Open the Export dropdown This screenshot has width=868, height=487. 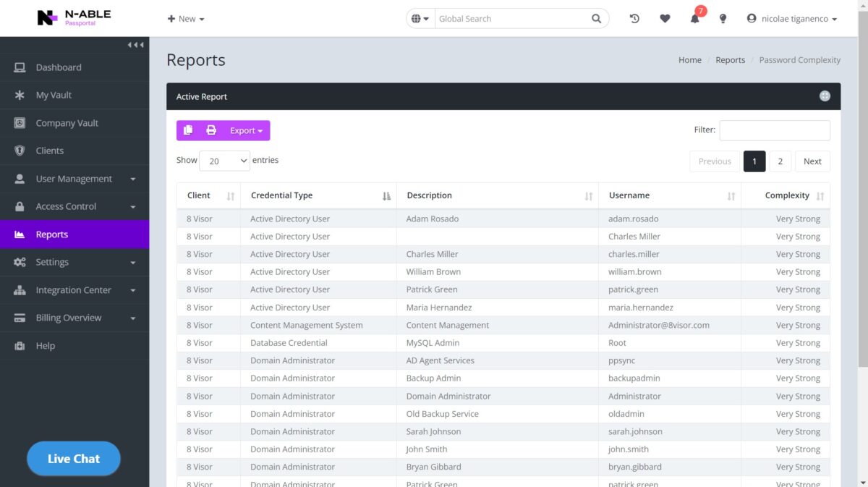(246, 130)
